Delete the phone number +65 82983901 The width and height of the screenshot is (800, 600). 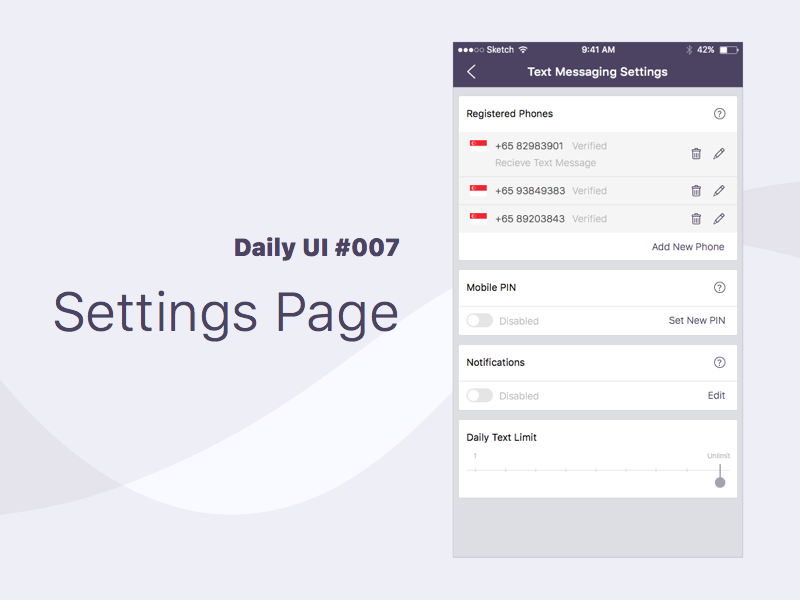(697, 154)
